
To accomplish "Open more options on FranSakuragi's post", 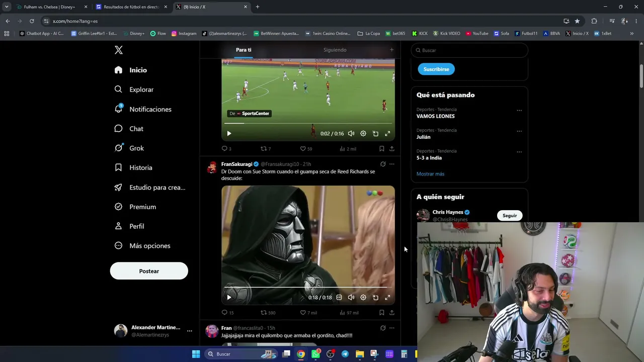I will (x=392, y=164).
